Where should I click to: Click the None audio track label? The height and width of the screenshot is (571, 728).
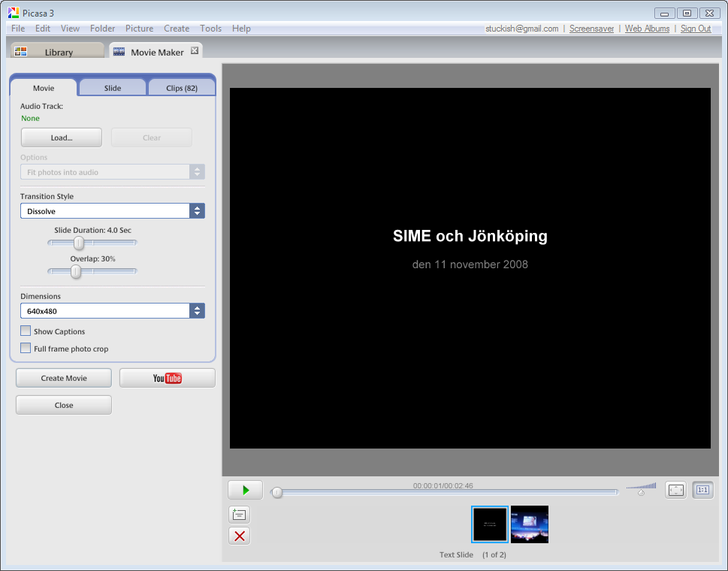[30, 118]
